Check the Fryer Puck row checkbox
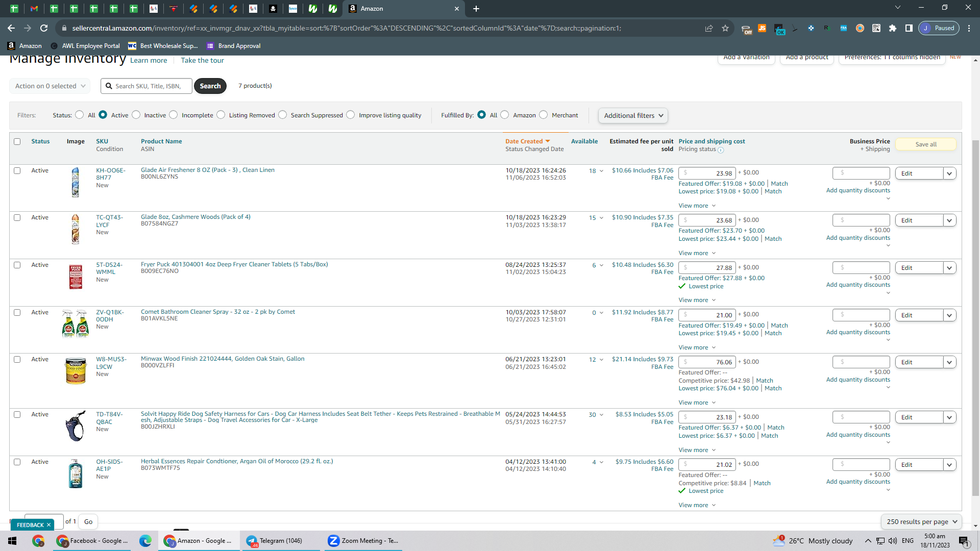Image resolution: width=980 pixels, height=551 pixels. pos(17,265)
